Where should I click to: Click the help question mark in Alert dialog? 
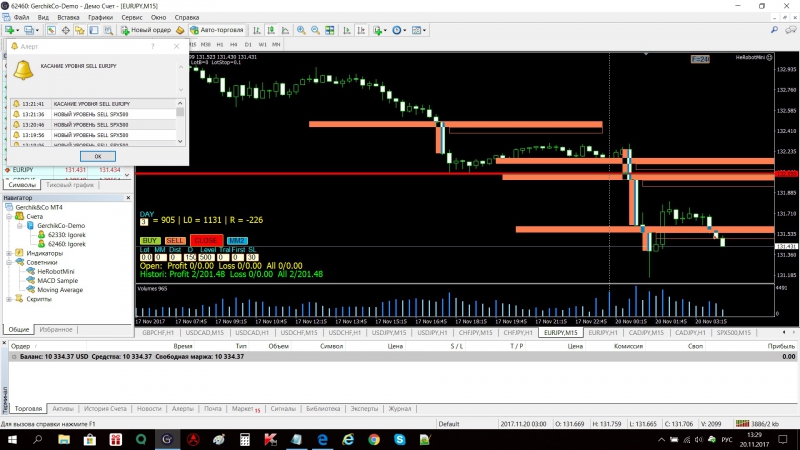point(153,46)
